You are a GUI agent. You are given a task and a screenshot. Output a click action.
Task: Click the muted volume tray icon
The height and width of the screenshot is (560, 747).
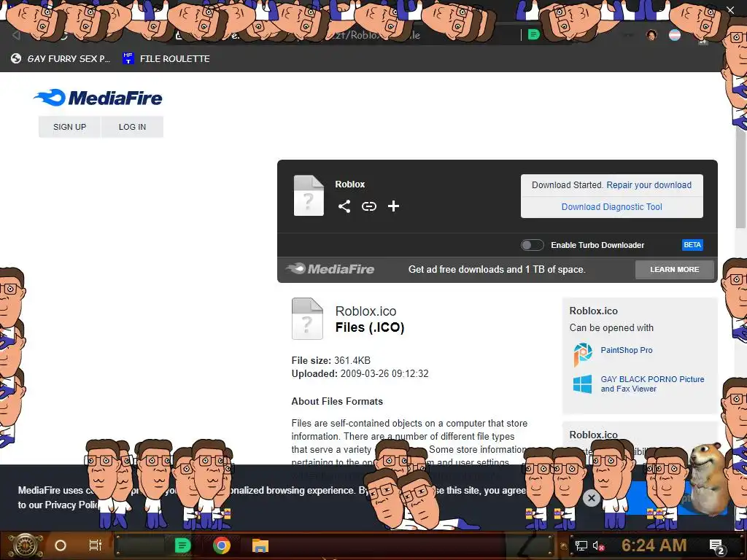[598, 545]
